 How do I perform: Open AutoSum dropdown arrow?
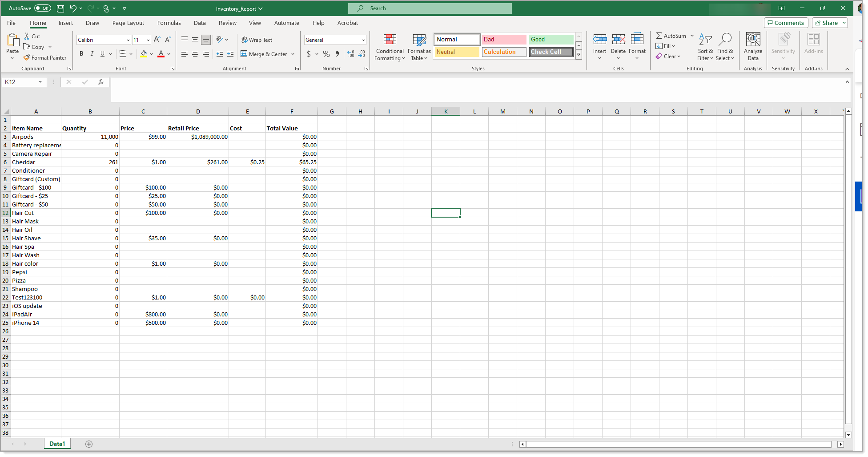point(692,36)
